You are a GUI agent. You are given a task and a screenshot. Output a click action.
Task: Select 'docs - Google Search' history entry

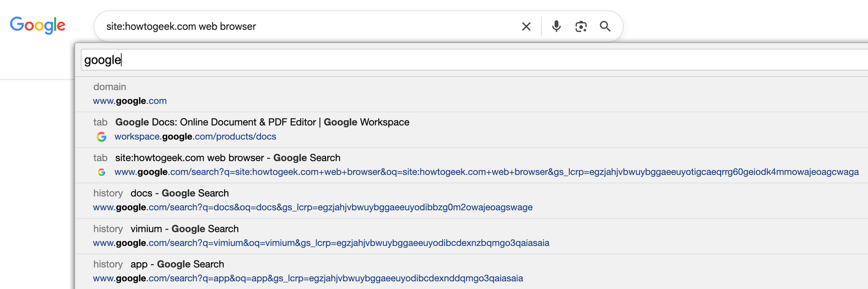(x=179, y=193)
